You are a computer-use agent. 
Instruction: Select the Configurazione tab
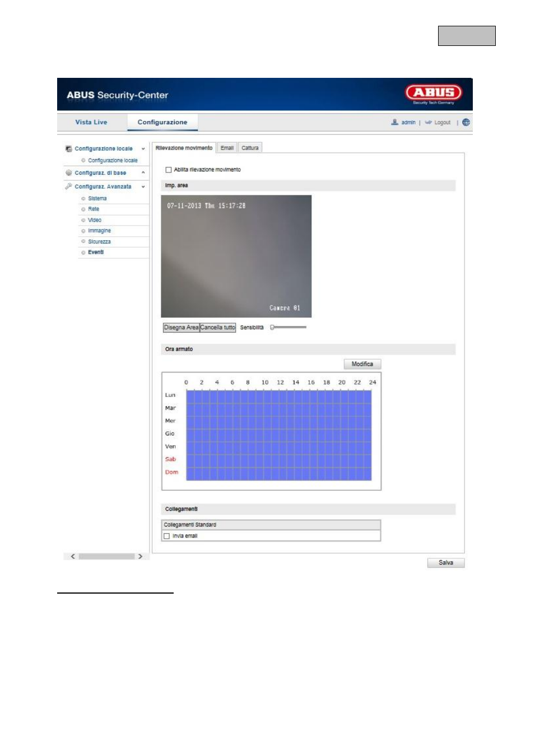pyautogui.click(x=162, y=122)
